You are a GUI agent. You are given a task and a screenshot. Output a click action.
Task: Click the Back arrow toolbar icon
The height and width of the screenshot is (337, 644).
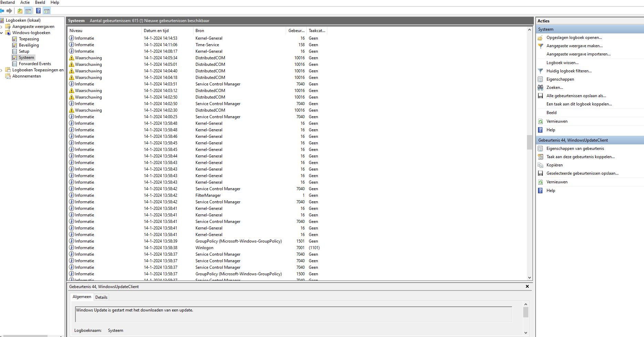pyautogui.click(x=2, y=11)
